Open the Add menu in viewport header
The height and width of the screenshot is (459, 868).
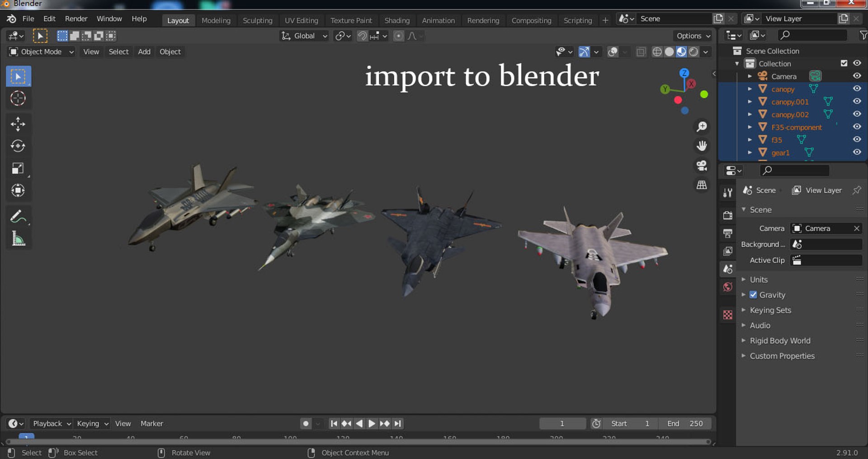pos(144,52)
